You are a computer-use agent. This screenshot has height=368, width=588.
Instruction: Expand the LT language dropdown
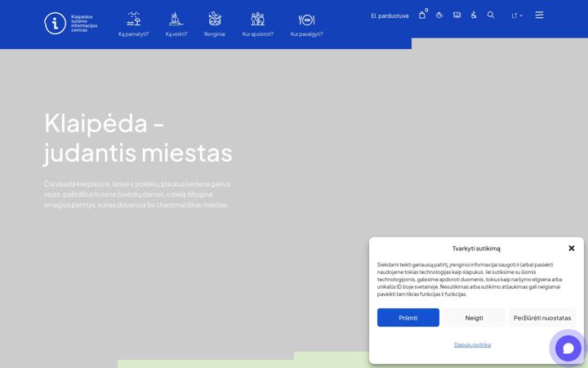[x=517, y=16]
